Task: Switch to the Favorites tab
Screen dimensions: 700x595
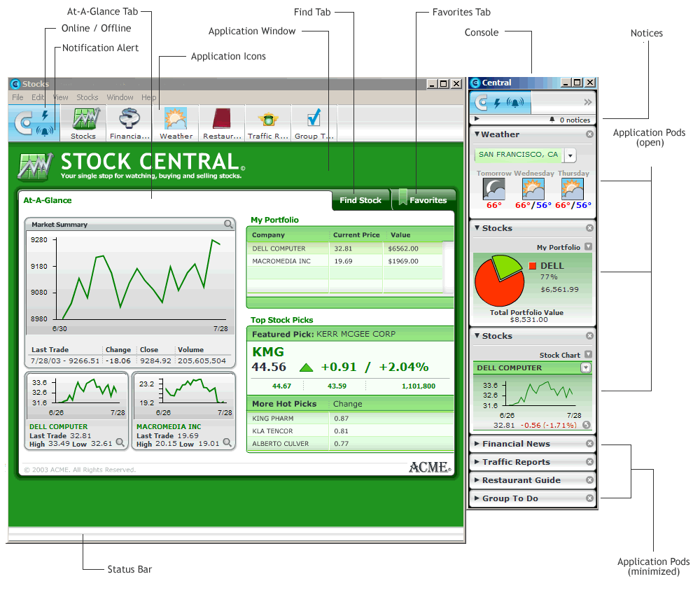Action: point(424,200)
